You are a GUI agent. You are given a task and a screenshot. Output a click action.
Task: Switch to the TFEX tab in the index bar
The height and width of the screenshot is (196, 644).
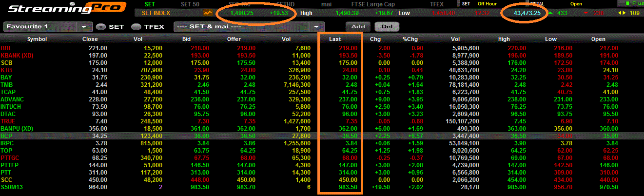[x=437, y=4]
